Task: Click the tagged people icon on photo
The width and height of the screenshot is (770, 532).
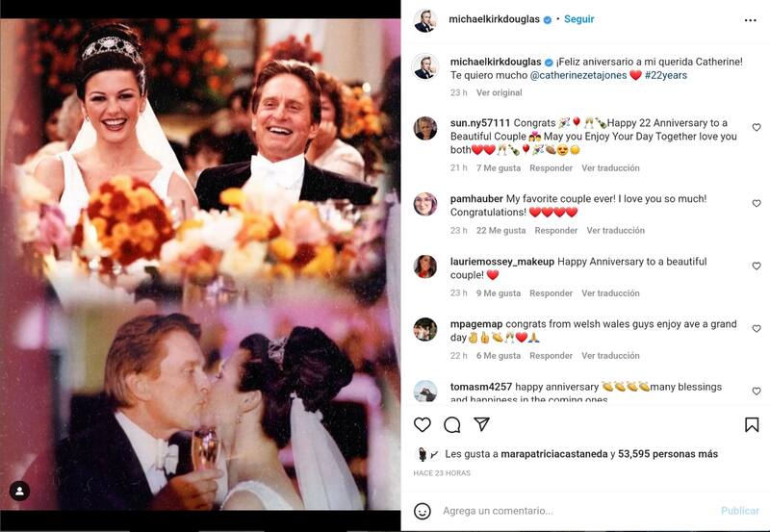Action: pos(19,491)
